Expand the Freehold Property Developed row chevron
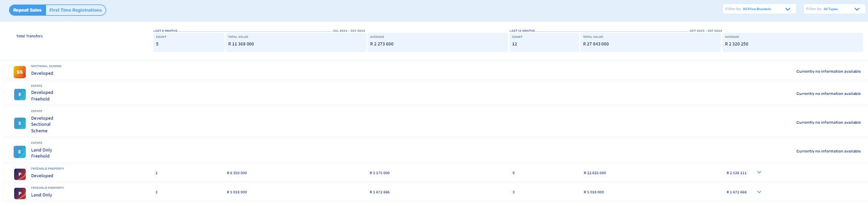The height and width of the screenshot is (206, 868). tap(759, 173)
